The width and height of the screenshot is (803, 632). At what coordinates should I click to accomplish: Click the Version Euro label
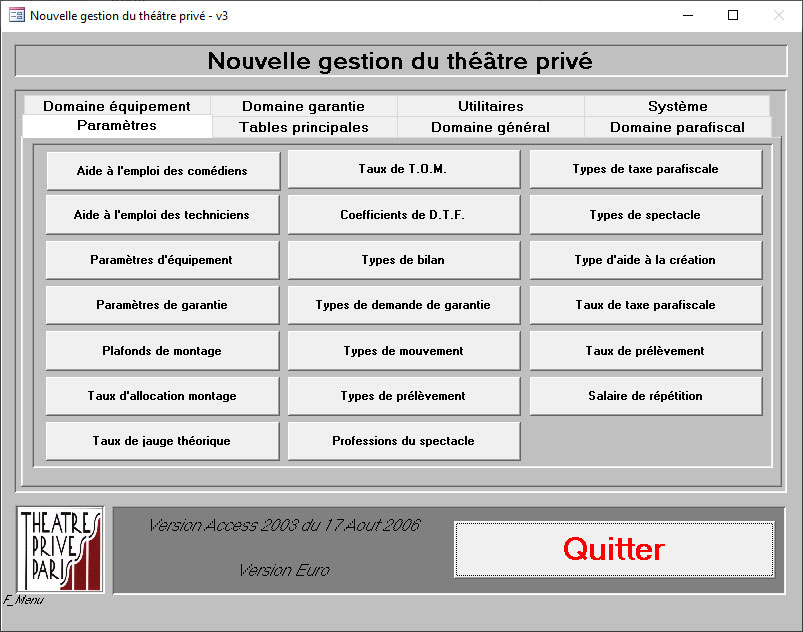(285, 570)
